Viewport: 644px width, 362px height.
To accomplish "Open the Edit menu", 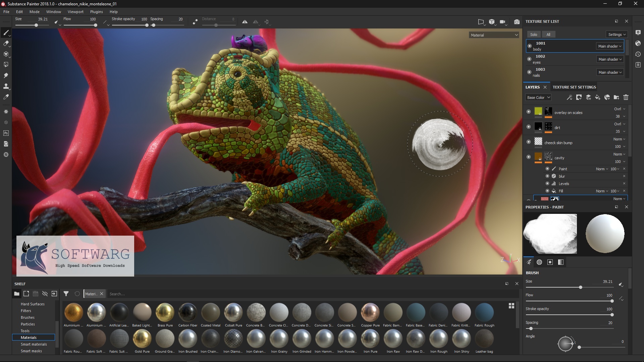I will pos(19,12).
